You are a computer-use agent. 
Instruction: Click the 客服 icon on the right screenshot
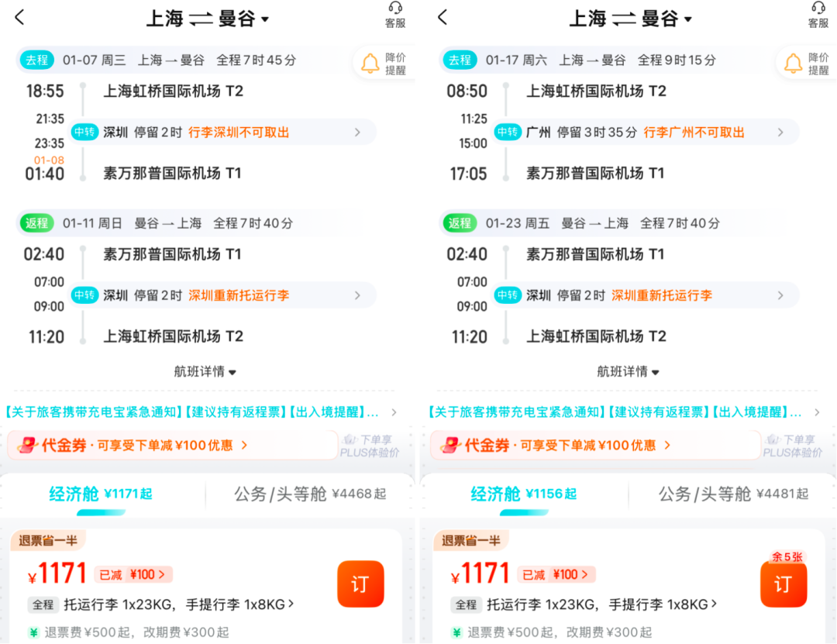point(817,15)
